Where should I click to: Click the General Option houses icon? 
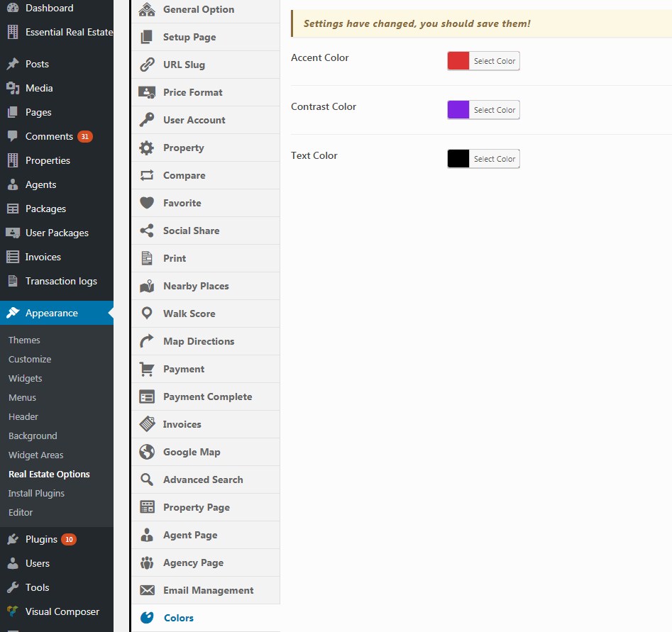[147, 9]
